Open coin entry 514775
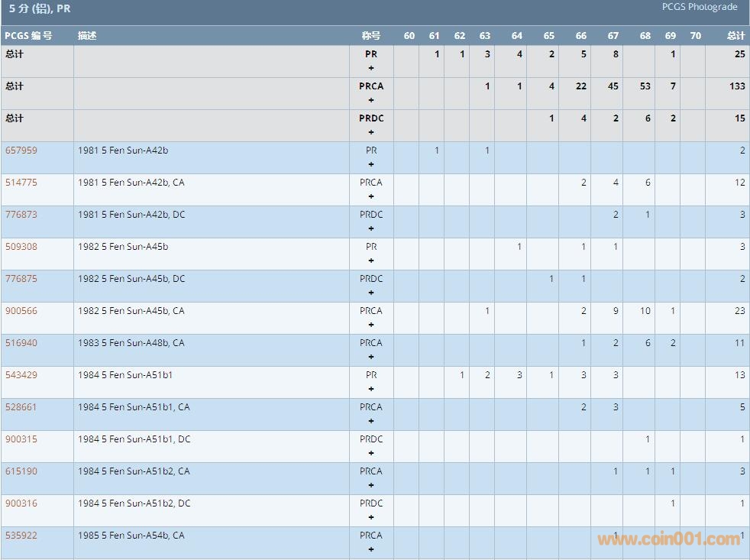The image size is (750, 560). click(21, 183)
